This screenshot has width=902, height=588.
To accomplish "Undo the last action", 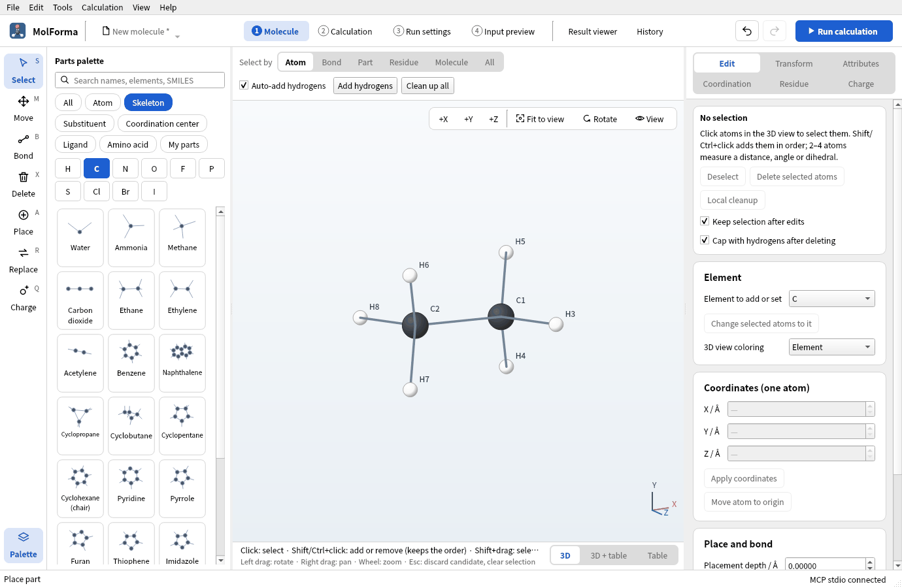I will pos(747,31).
